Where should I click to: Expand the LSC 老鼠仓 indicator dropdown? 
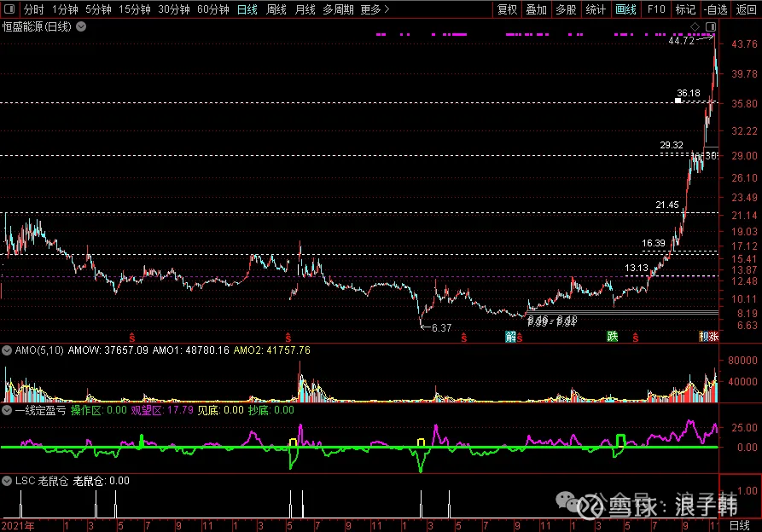[x=7, y=481]
